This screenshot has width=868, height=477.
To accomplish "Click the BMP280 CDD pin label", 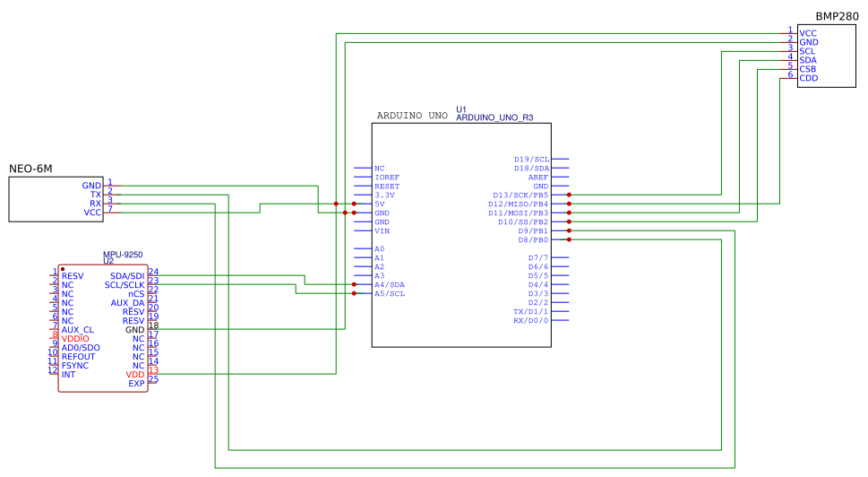I will [x=808, y=78].
